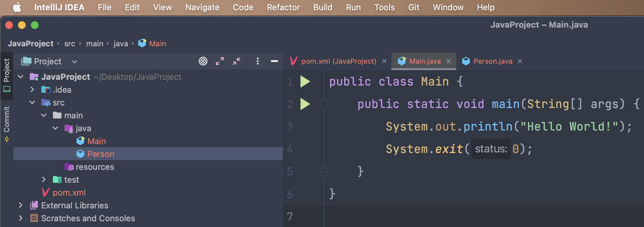The width and height of the screenshot is (644, 227).
Task: Open the Run menu
Action: (x=353, y=7)
